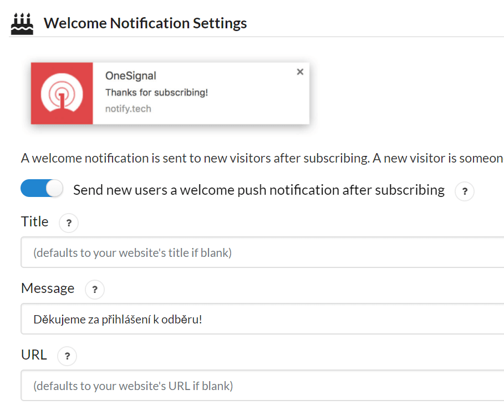Image resolution: width=504 pixels, height=420 pixels.
Task: Click 'Thanks for subscribing!' preview text
Action: pos(156,93)
